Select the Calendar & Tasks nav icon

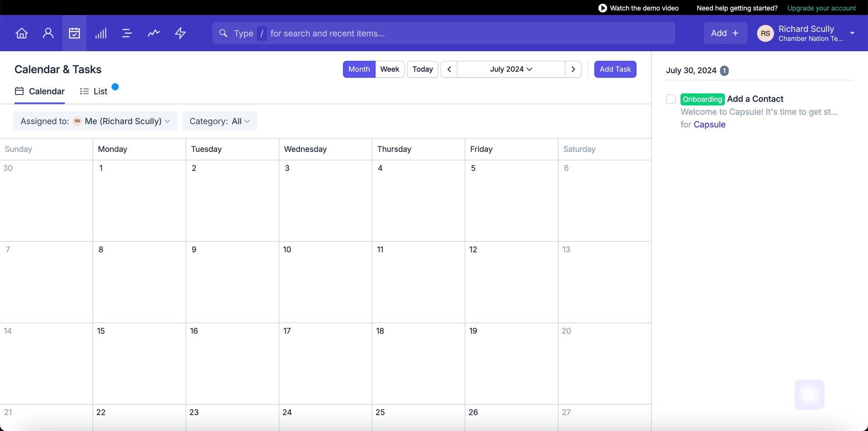point(75,33)
